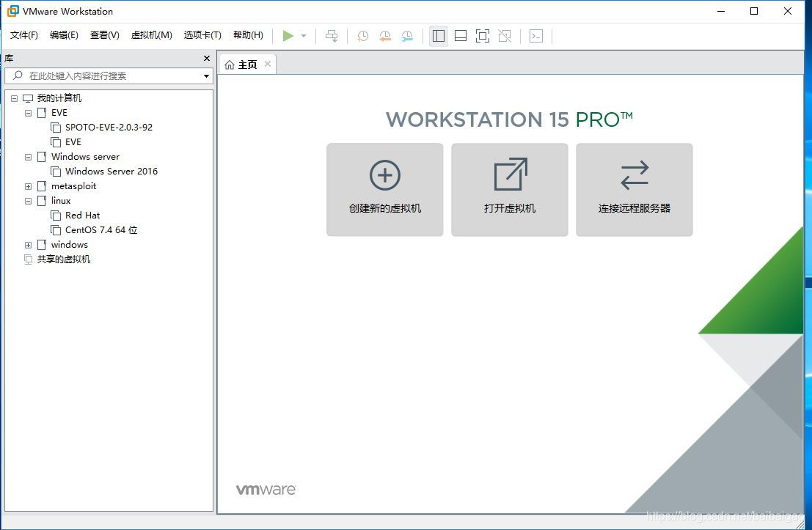Click 打开虚拟机 button
Viewport: 812px width, 530px height.
click(x=510, y=189)
